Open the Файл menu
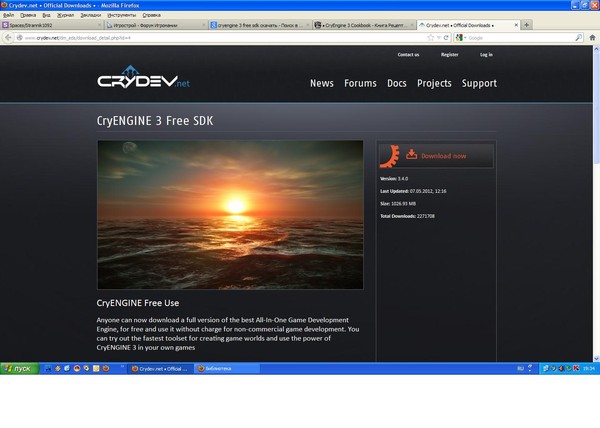The image size is (600, 428). coord(8,15)
